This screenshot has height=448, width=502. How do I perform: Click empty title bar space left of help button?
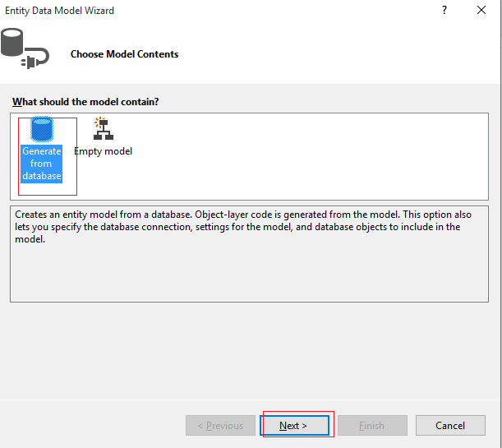[x=288, y=11]
